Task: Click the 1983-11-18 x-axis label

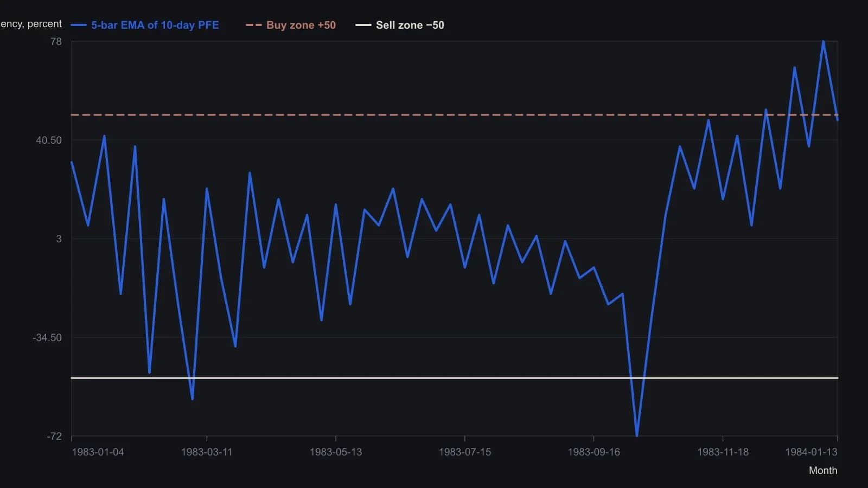Action: pyautogui.click(x=723, y=452)
